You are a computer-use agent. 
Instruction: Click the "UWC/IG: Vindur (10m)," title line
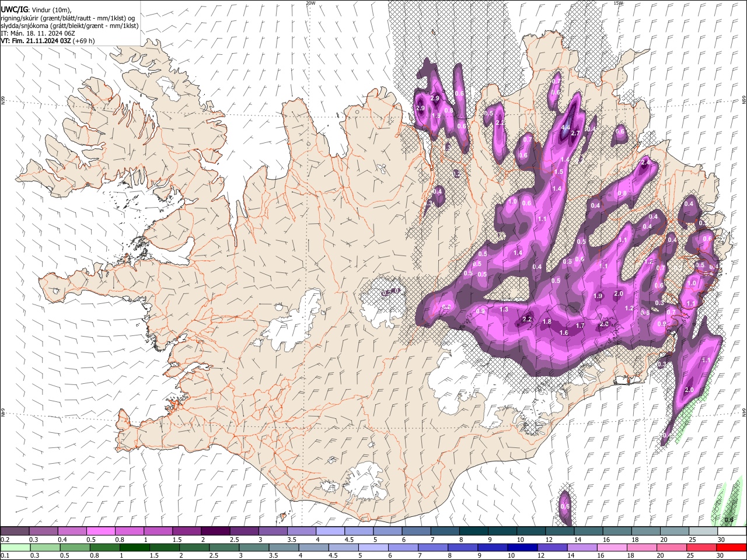pyautogui.click(x=36, y=10)
